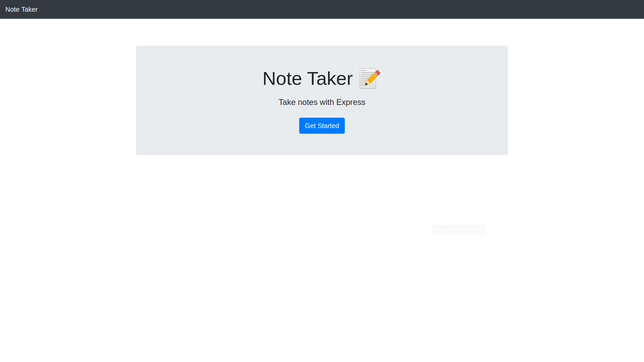Activate the nearly invisible screenshot overlay button
The width and height of the screenshot is (644, 362).
pos(459,230)
